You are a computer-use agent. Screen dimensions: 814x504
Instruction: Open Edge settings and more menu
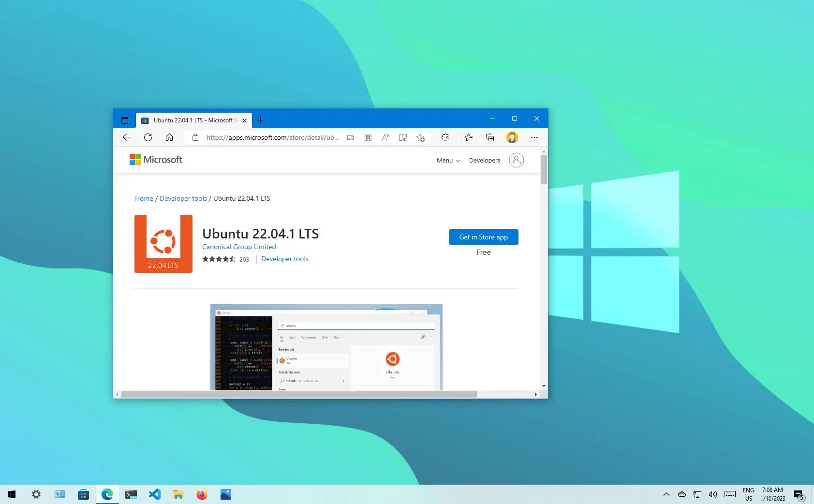click(x=534, y=137)
